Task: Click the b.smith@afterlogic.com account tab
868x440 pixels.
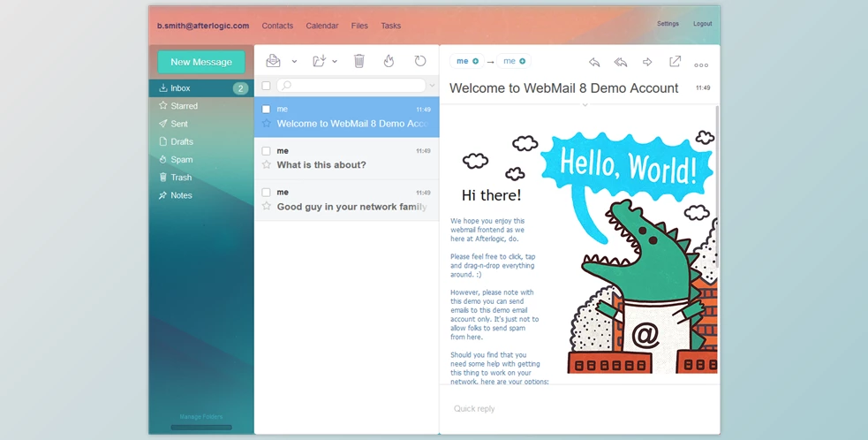Action: [x=203, y=26]
